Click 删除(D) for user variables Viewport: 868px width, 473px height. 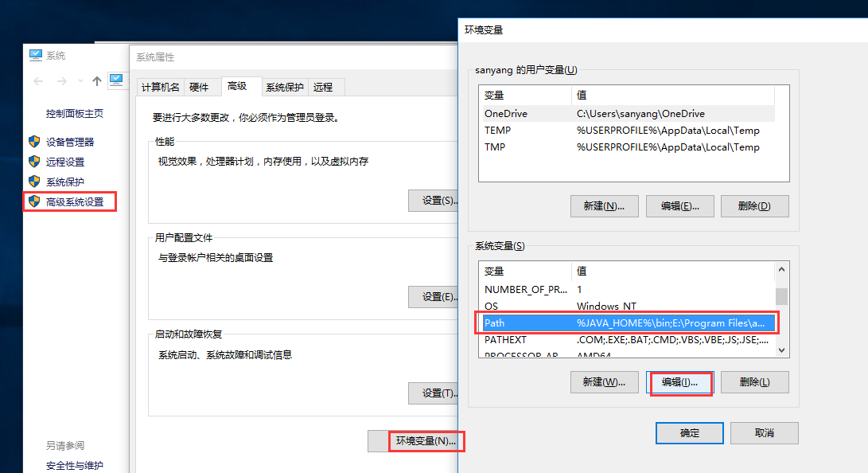tap(754, 206)
